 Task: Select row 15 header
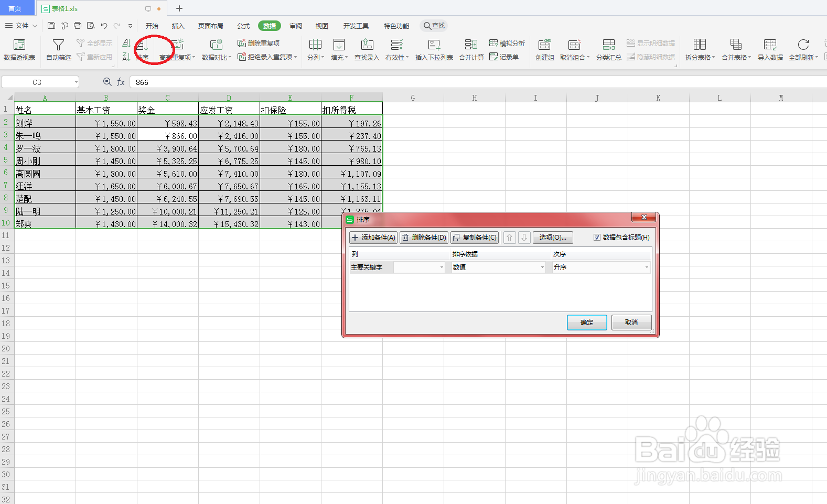6,286
